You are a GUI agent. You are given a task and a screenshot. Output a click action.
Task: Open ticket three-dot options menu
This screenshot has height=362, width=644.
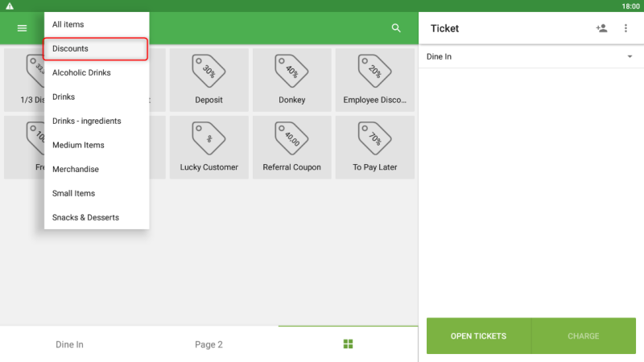625,28
